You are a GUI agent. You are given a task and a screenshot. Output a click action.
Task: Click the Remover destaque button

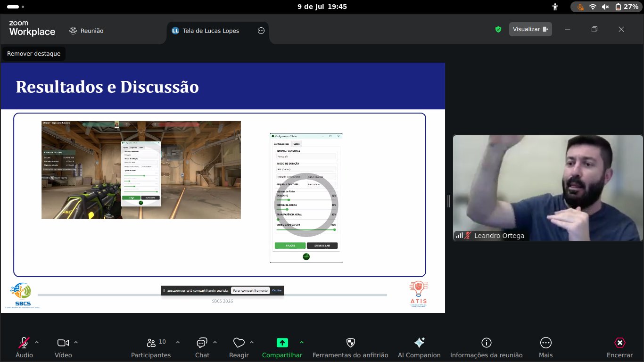pyautogui.click(x=34, y=54)
